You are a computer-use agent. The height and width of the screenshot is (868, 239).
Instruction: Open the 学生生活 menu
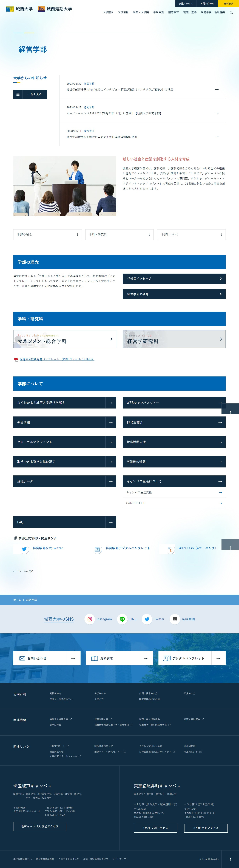[158, 12]
